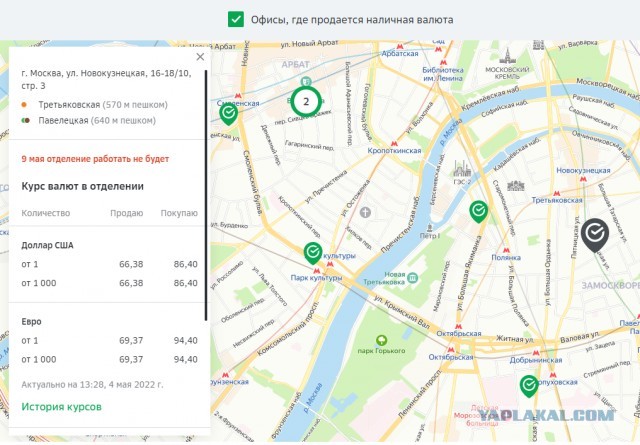Click the Третьяковская station in panel

[x=94, y=105]
